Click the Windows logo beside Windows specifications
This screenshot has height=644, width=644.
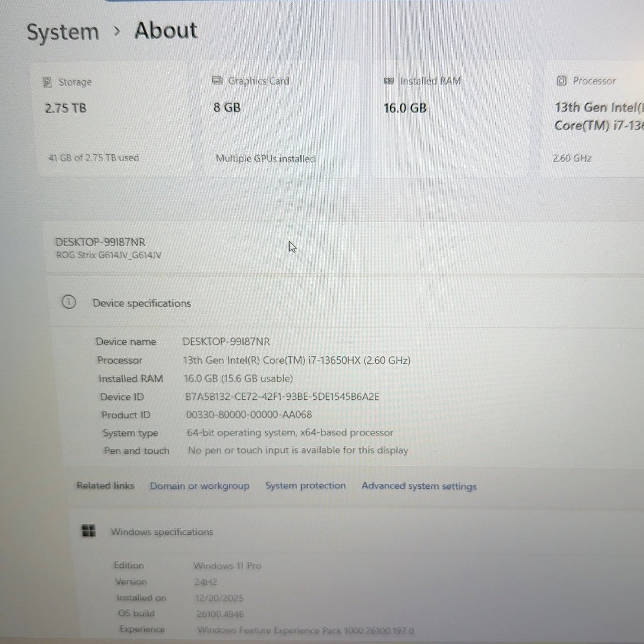pos(89,530)
